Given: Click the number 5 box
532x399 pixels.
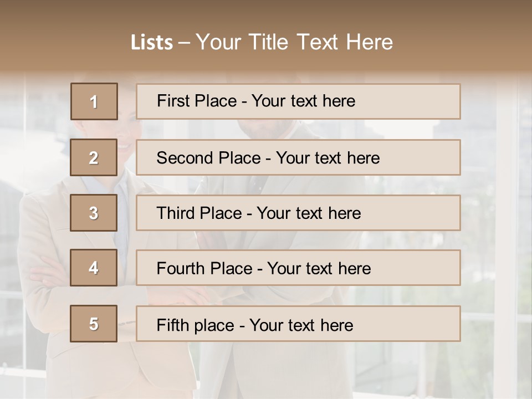Looking at the screenshot, I should [94, 324].
